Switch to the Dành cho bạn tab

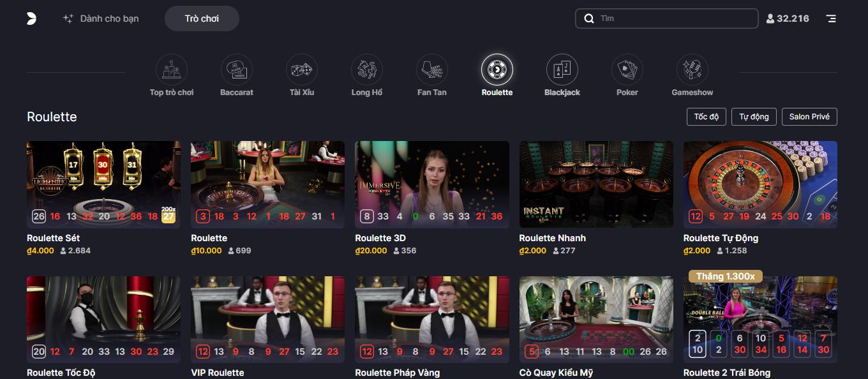101,19
